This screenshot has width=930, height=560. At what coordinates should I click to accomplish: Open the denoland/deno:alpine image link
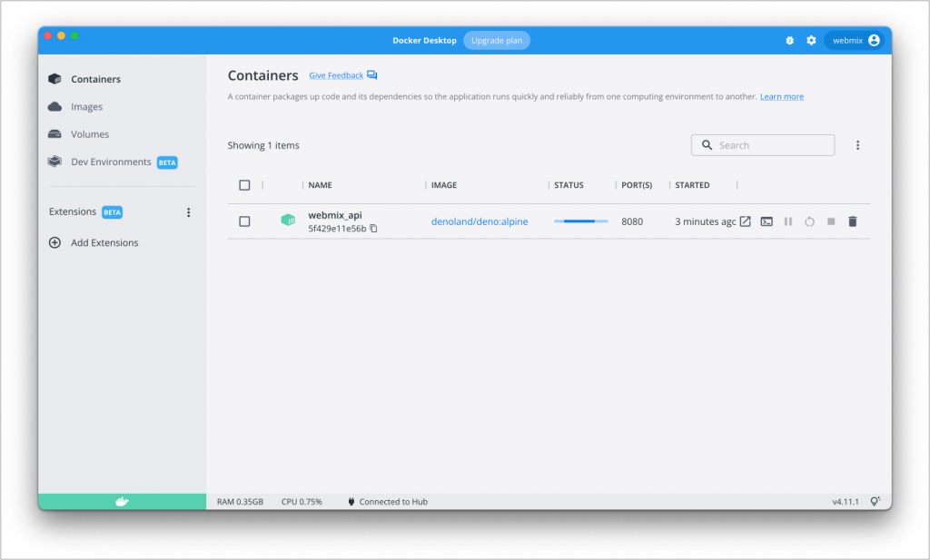[480, 221]
